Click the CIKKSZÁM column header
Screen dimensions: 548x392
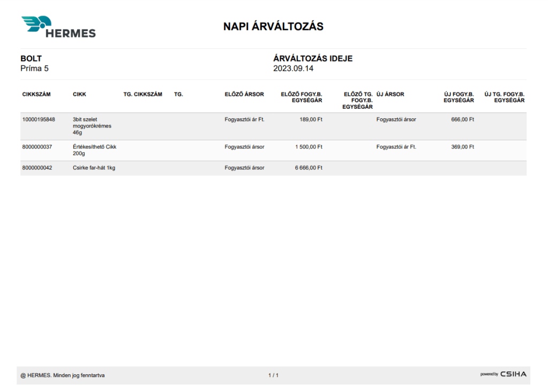coord(36,94)
